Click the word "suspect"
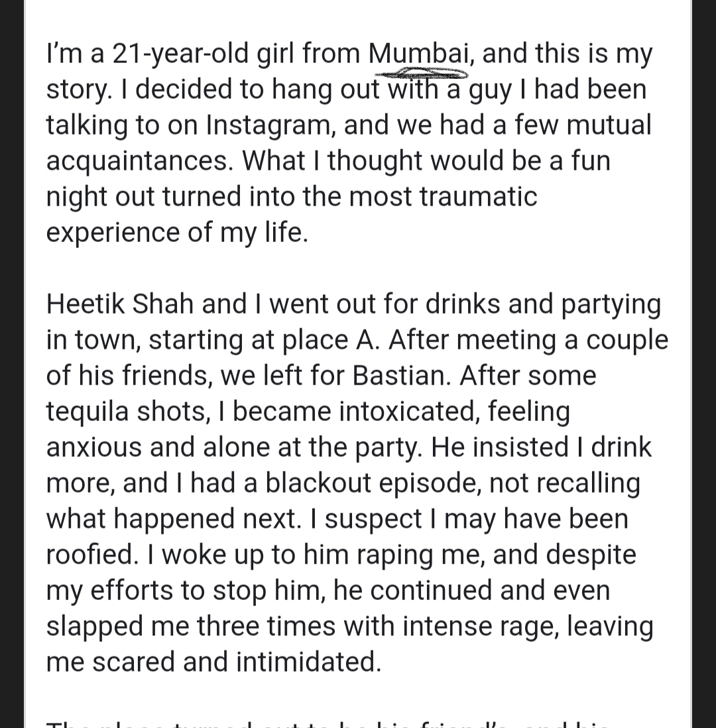 [x=373, y=519]
